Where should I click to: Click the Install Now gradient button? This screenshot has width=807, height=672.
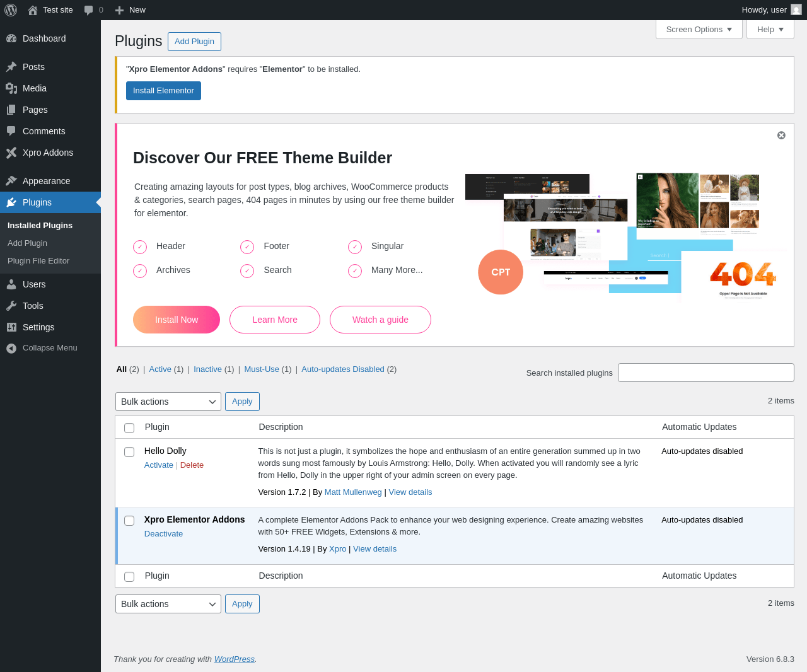coord(177,320)
